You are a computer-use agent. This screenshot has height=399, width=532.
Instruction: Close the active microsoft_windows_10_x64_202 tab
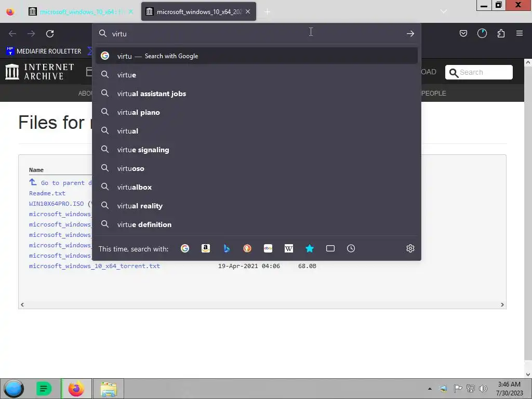[x=248, y=11]
